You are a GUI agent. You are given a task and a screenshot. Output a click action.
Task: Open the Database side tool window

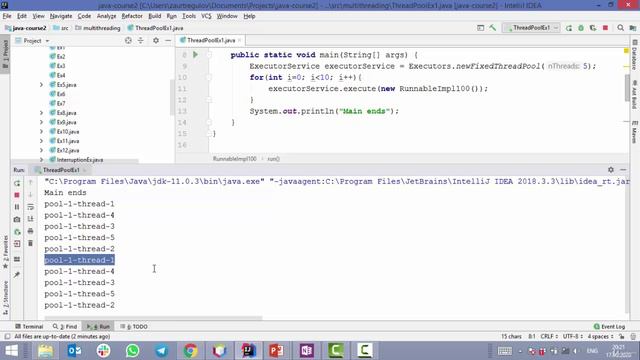pos(635,55)
